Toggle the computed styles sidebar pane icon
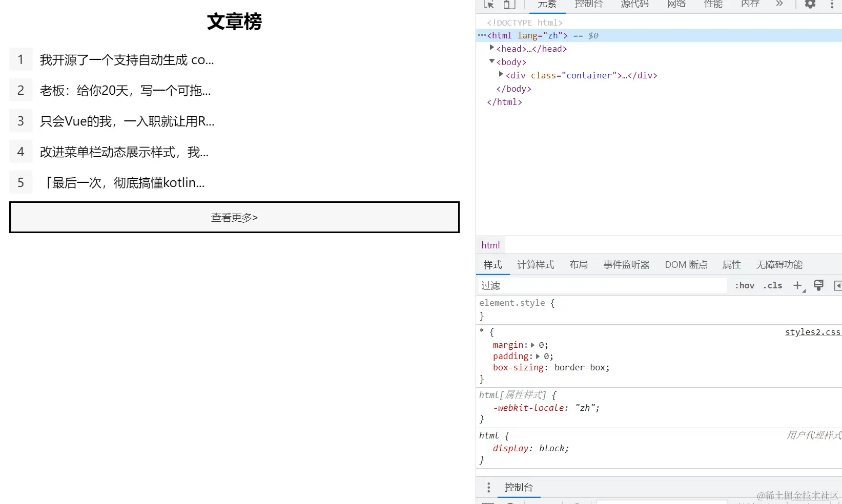 point(838,285)
